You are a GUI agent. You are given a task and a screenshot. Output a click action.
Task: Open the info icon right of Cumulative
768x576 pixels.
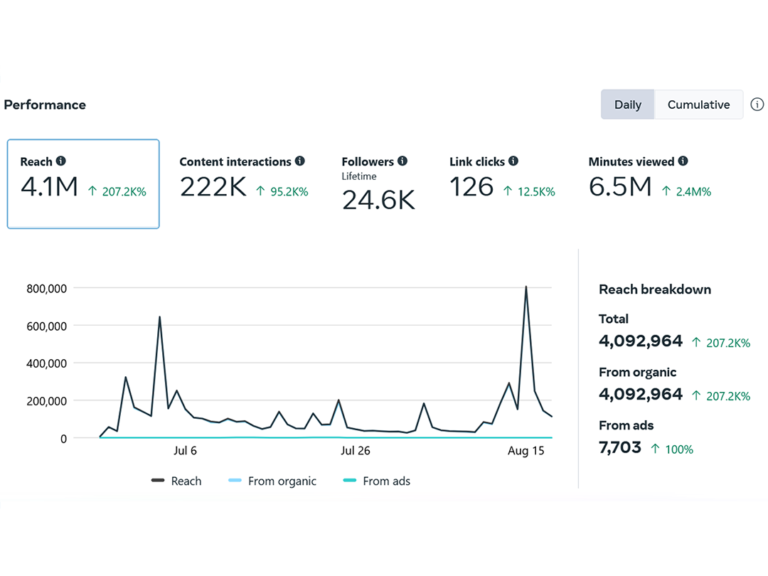pyautogui.click(x=757, y=105)
